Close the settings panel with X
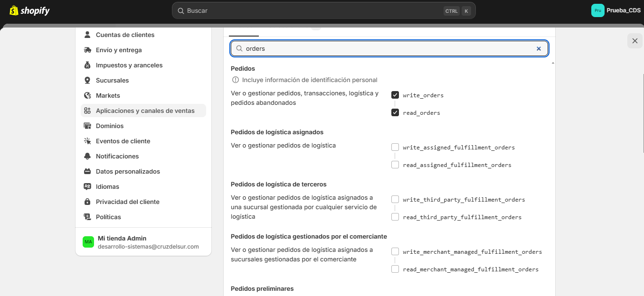Viewport: 644px width, 296px height. pyautogui.click(x=635, y=41)
